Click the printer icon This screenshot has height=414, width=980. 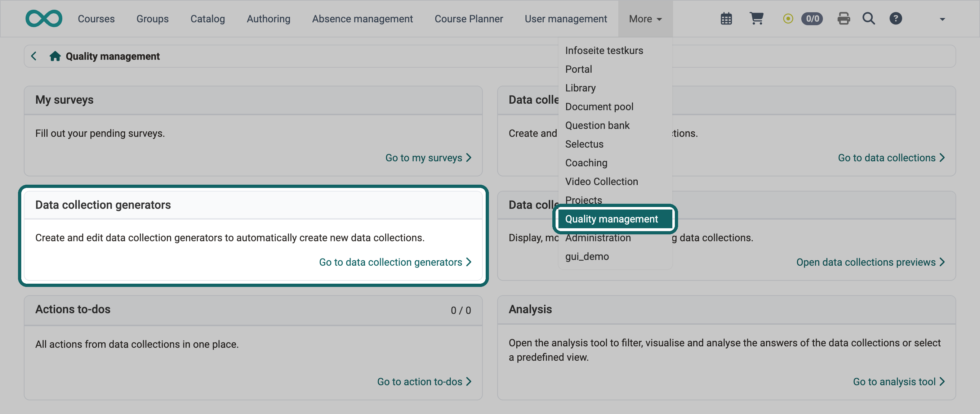click(843, 19)
